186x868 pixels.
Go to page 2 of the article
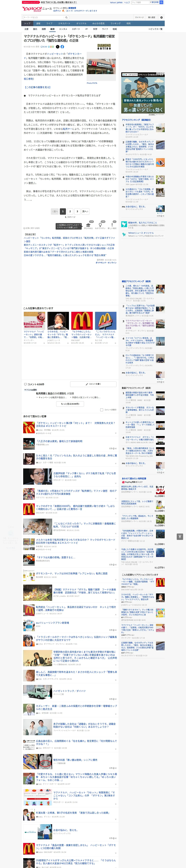tap(70, 211)
